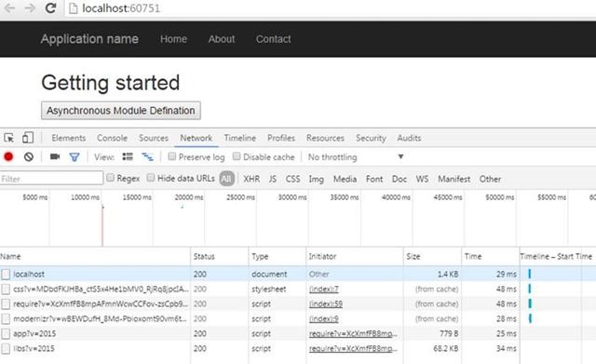596x364 pixels.
Task: Select the Network tab
Action: click(x=196, y=138)
